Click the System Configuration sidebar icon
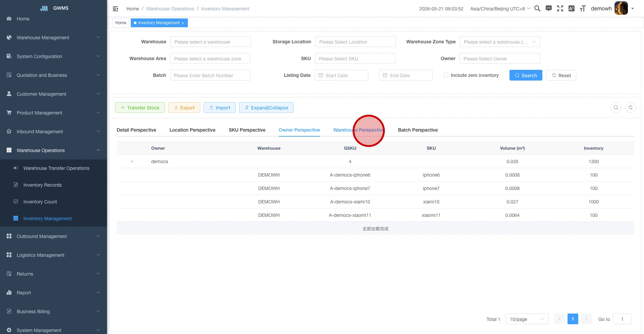This screenshot has width=644, height=334. [x=9, y=56]
